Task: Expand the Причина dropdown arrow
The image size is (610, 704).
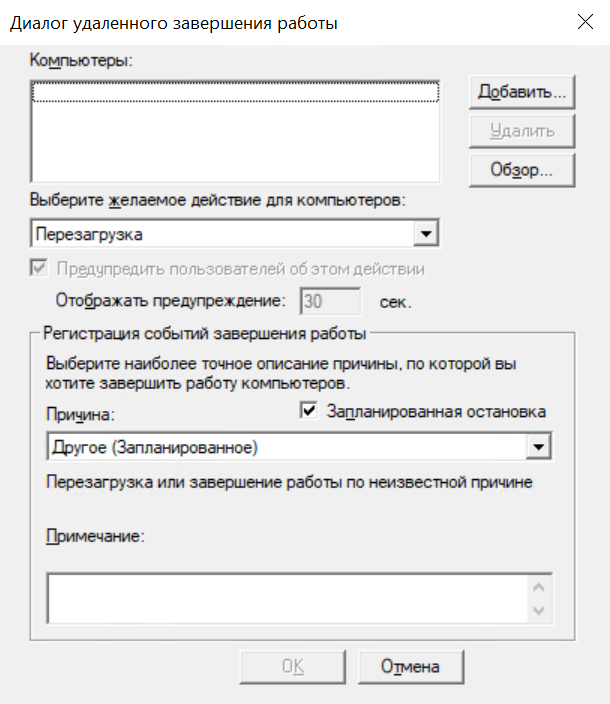Action: (x=540, y=446)
